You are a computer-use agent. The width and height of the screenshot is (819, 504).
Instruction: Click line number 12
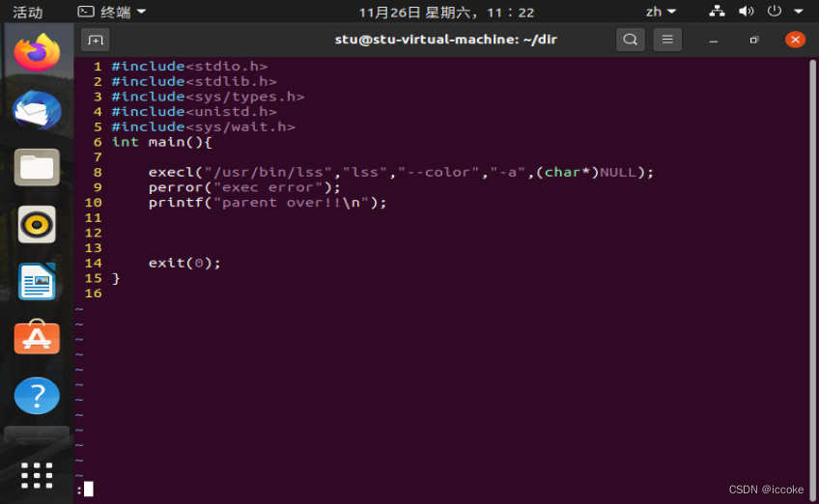coord(93,233)
